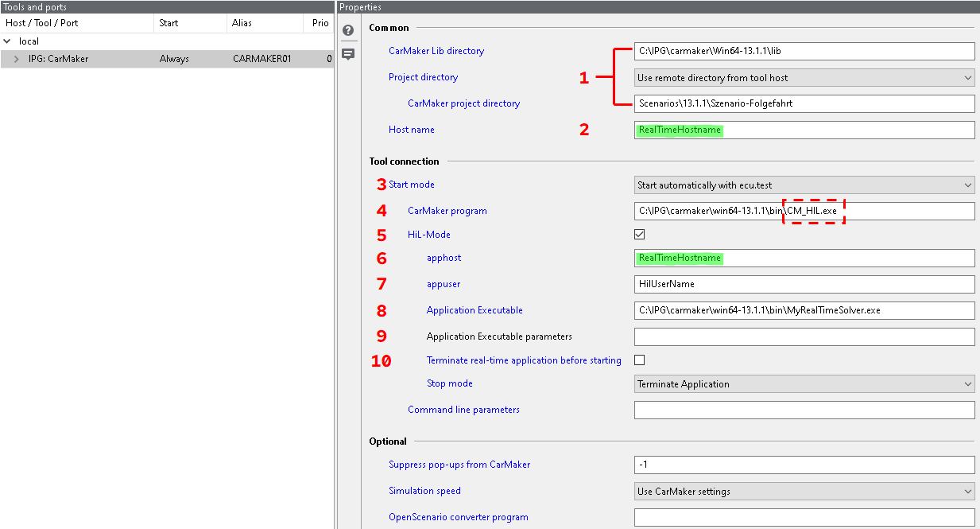Screen dimensions: 980x529
Task: Select the CARMAKER01 alias cell
Action: [262, 59]
